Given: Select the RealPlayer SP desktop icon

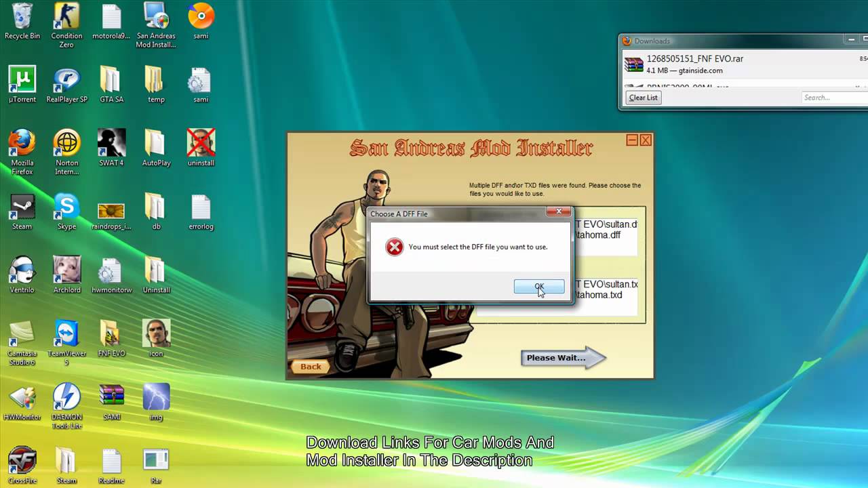Looking at the screenshot, I should [66, 85].
